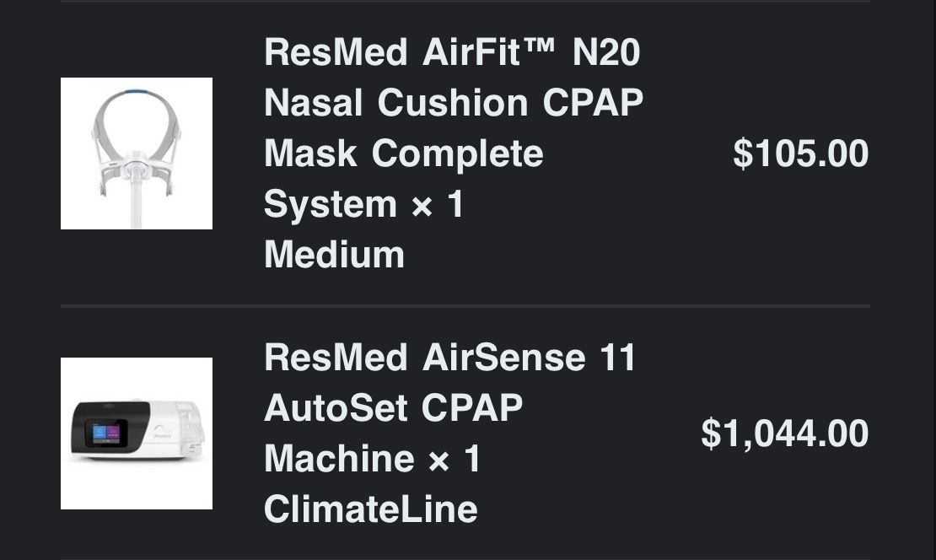The width and height of the screenshot is (936, 560).
Task: Click the $105.00 mask price
Action: click(800, 153)
